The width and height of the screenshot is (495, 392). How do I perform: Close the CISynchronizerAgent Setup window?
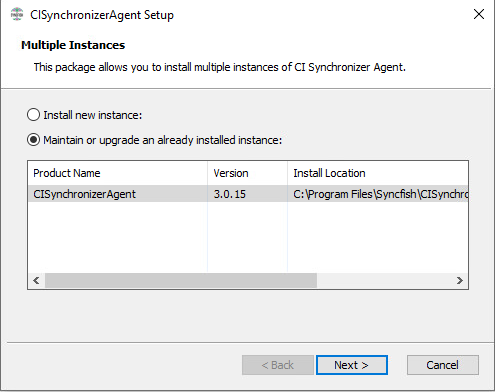point(479,14)
